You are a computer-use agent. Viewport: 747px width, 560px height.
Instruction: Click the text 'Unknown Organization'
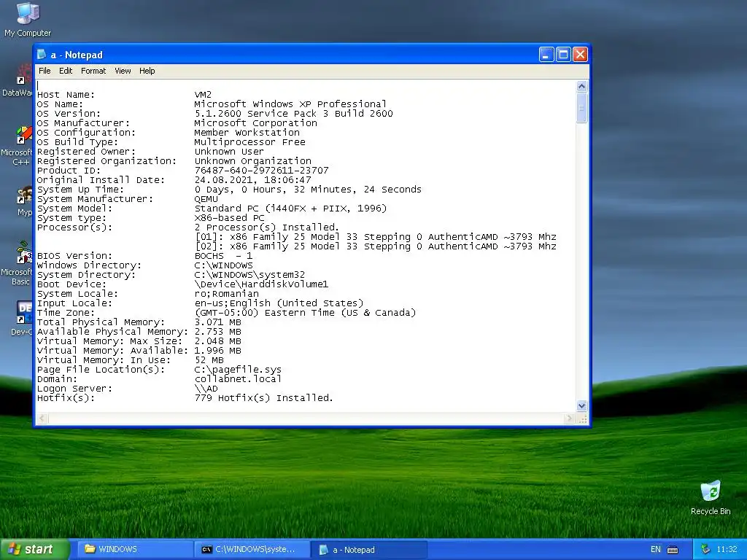point(252,161)
